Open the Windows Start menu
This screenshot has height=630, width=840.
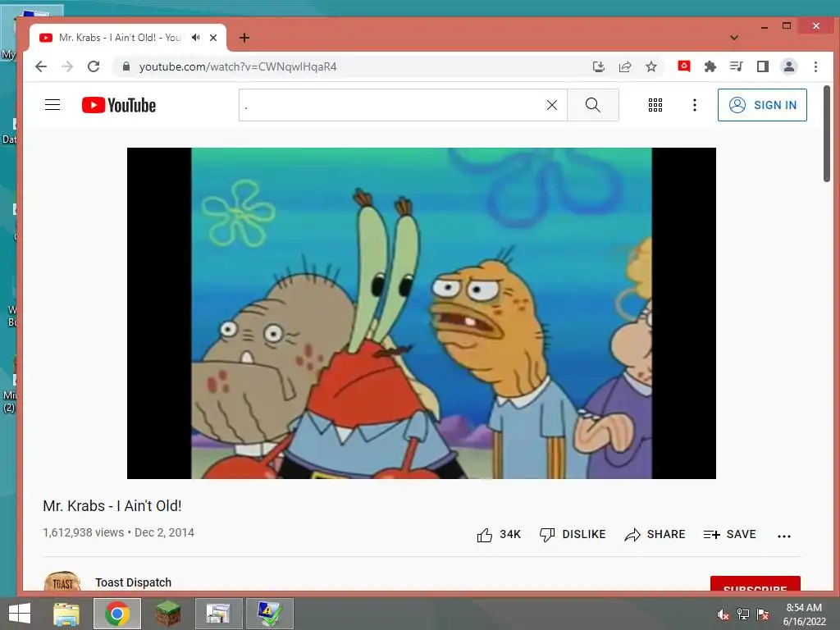point(20,613)
